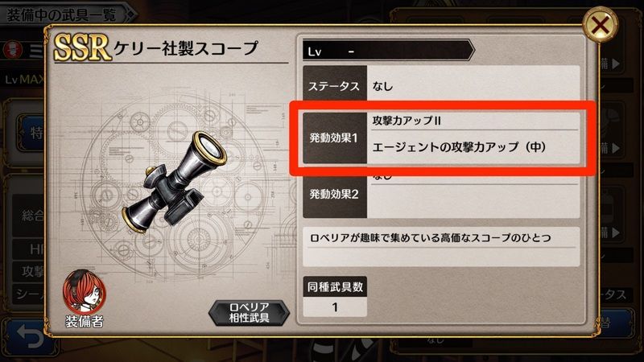Viewport: 644px width, 362px height.
Task: Select the 発動効果2 label
Action: (x=334, y=194)
